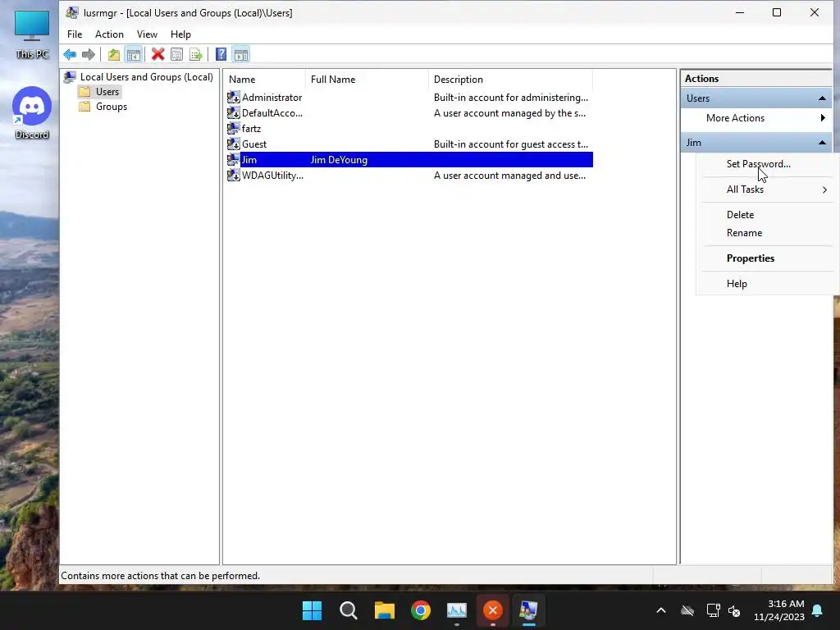Expand More Actions submenu arrow
The image size is (840, 630).
pos(823,118)
